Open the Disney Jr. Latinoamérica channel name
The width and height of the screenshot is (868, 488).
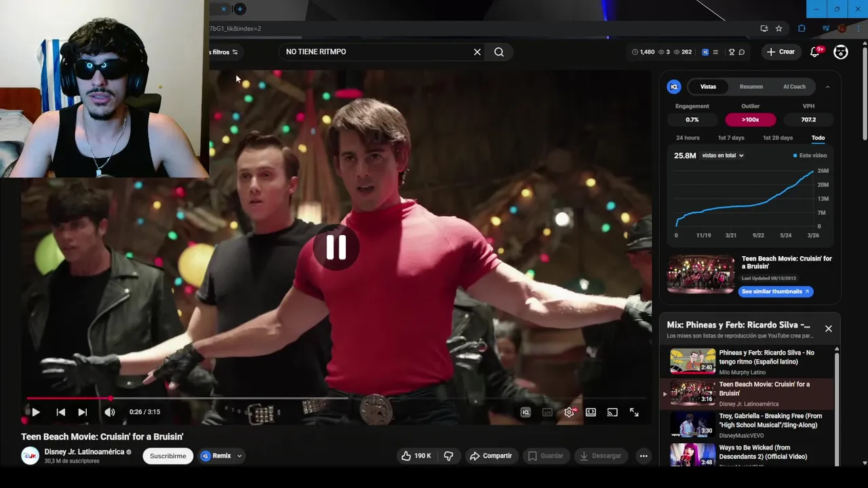(84, 452)
